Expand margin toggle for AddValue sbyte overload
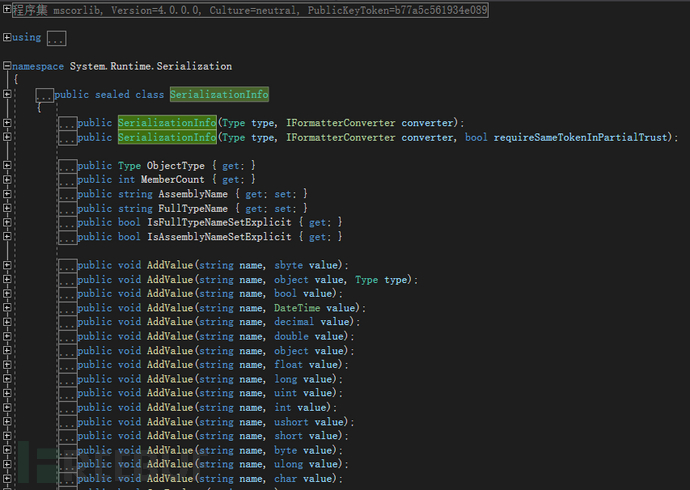 tap(7, 265)
